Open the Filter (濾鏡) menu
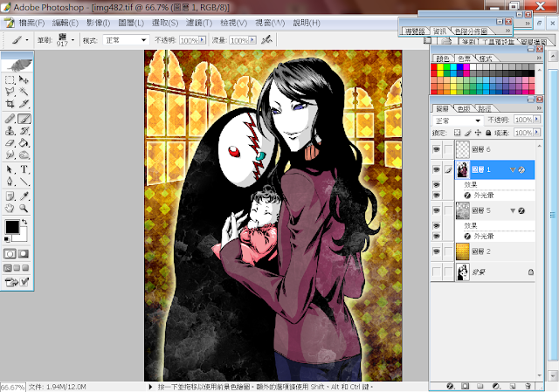Viewport: 559px width, 392px height. point(199,24)
